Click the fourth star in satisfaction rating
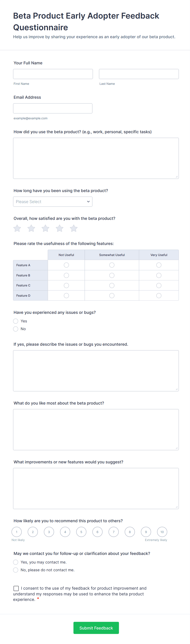The width and height of the screenshot is (190, 644). coord(59,228)
